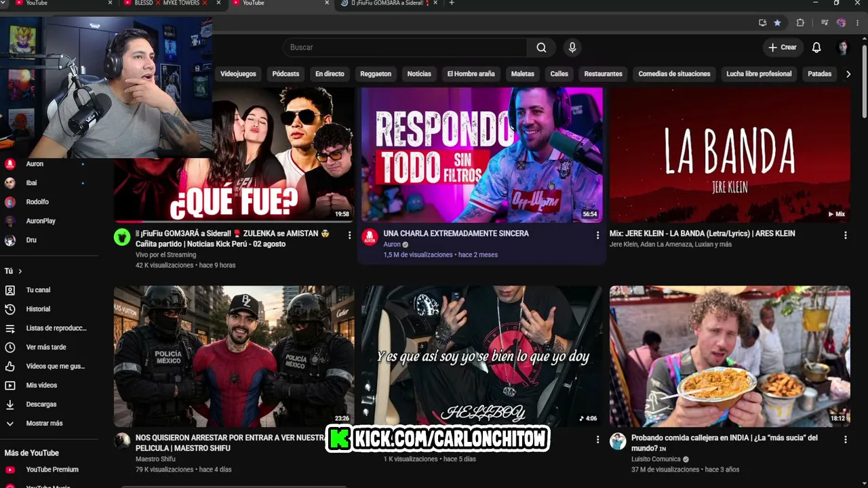Image resolution: width=868 pixels, height=488 pixels.
Task: Filter by the Patadas chip
Action: [x=819, y=74]
